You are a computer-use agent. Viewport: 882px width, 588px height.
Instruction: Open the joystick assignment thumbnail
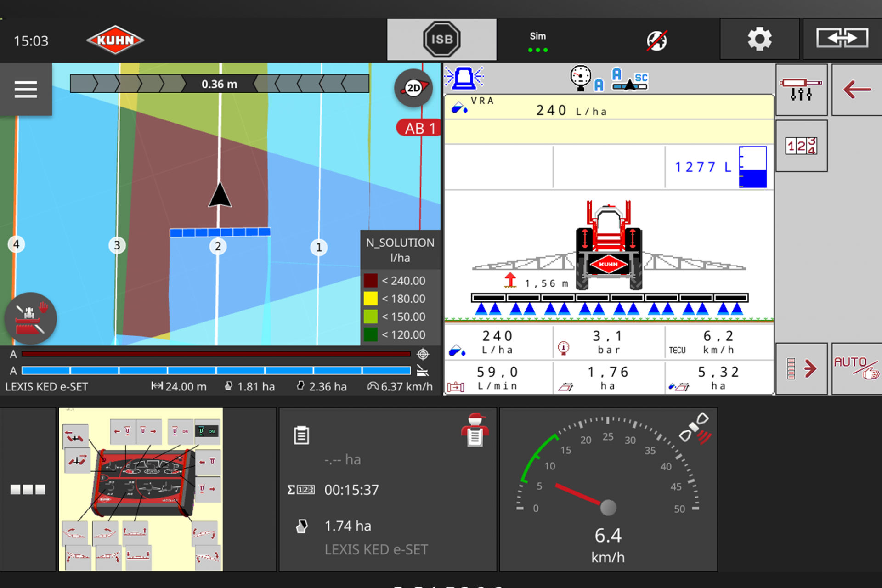click(x=141, y=490)
